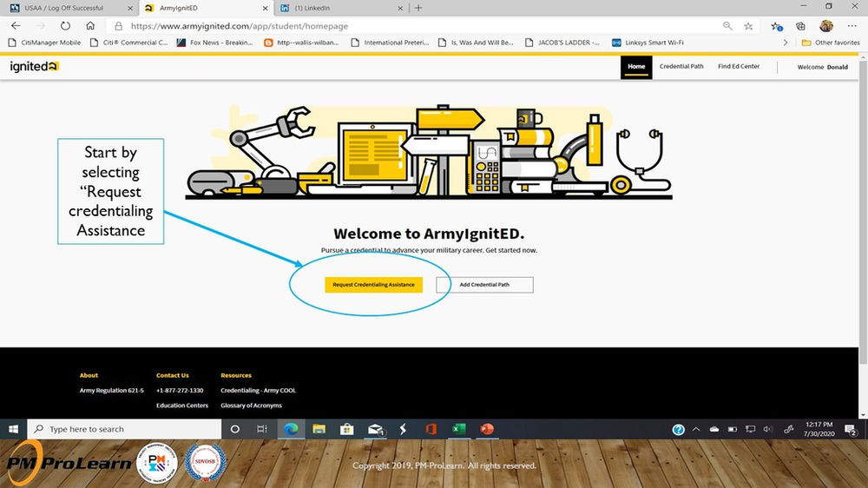Open the Other favorites folder
The width and height of the screenshot is (868, 488).
click(831, 43)
